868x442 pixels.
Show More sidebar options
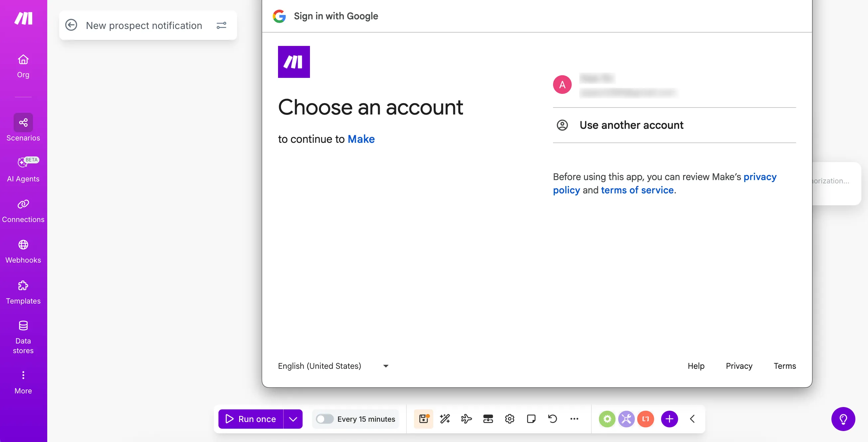[x=23, y=382]
